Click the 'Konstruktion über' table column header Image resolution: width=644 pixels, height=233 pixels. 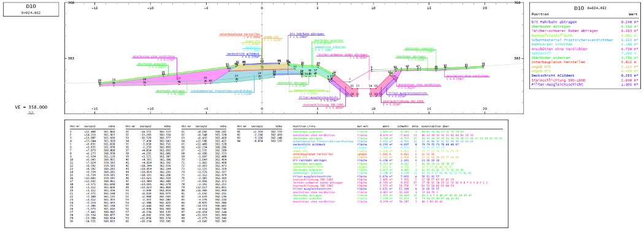(434, 126)
